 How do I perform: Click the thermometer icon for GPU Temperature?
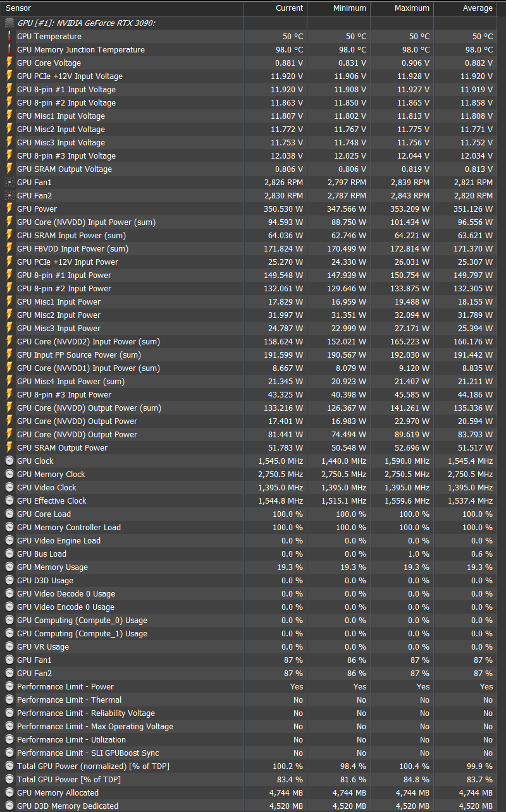tap(9, 36)
